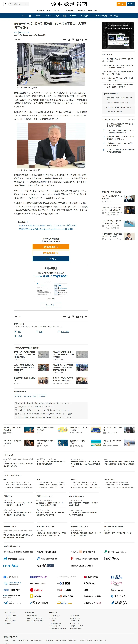Click Facebook share icon above 関連トピック
The width and height of the screenshot is (138, 644).
point(82,317)
